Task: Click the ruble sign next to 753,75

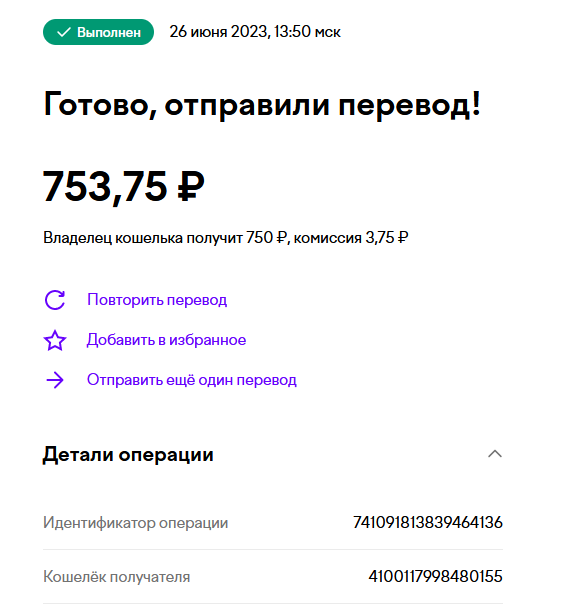Action: [x=191, y=186]
